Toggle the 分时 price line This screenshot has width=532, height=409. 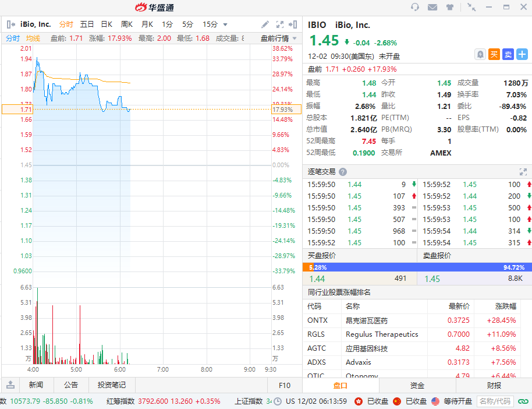coord(13,38)
